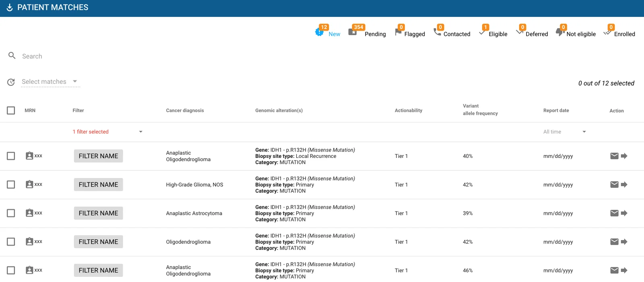Click FILTER NAME button in Anaplastic Astrocytoma row

point(98,213)
